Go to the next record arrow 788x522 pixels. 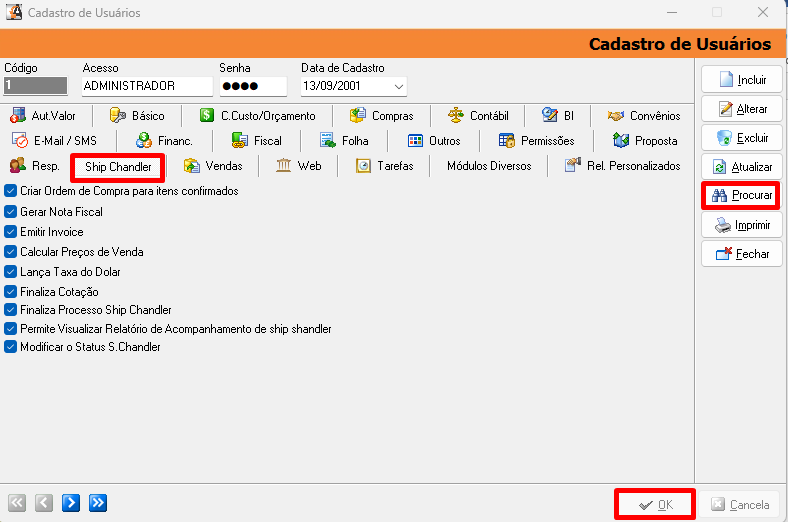click(x=71, y=503)
